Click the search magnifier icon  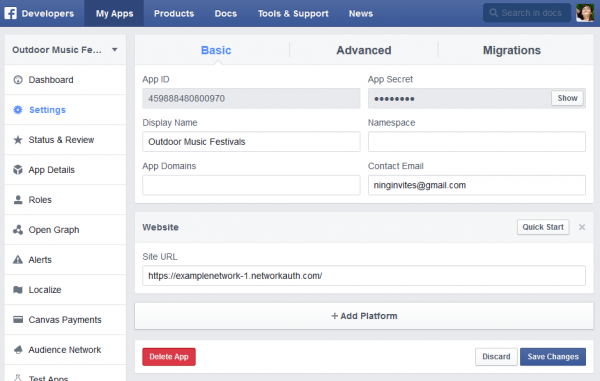(x=494, y=13)
